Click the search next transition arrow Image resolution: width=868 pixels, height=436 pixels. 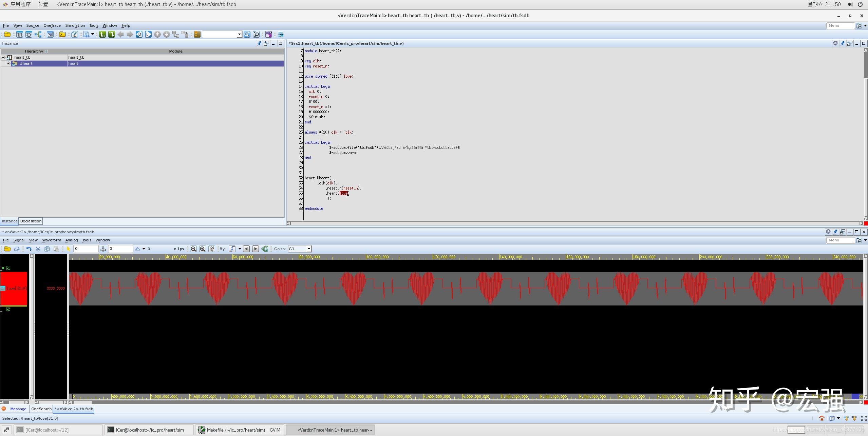[256, 249]
